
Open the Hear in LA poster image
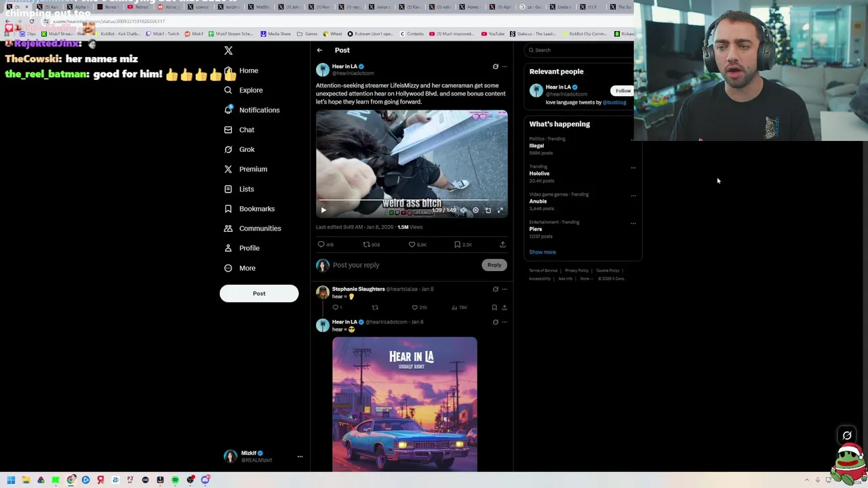(405, 404)
